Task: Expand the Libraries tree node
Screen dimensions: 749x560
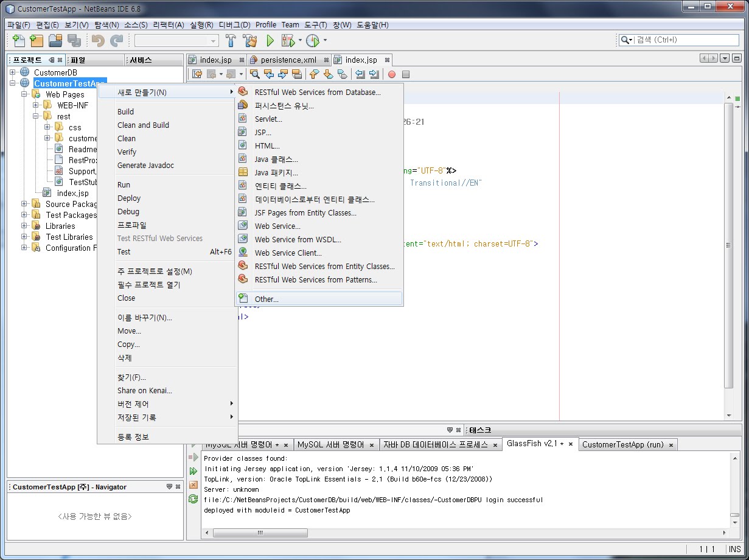Action: tap(24, 226)
